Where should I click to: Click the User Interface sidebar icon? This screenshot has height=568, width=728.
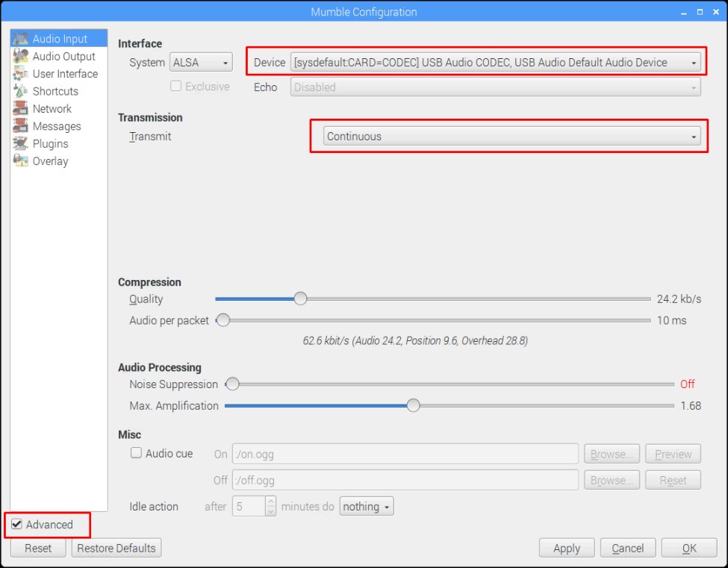coord(20,73)
